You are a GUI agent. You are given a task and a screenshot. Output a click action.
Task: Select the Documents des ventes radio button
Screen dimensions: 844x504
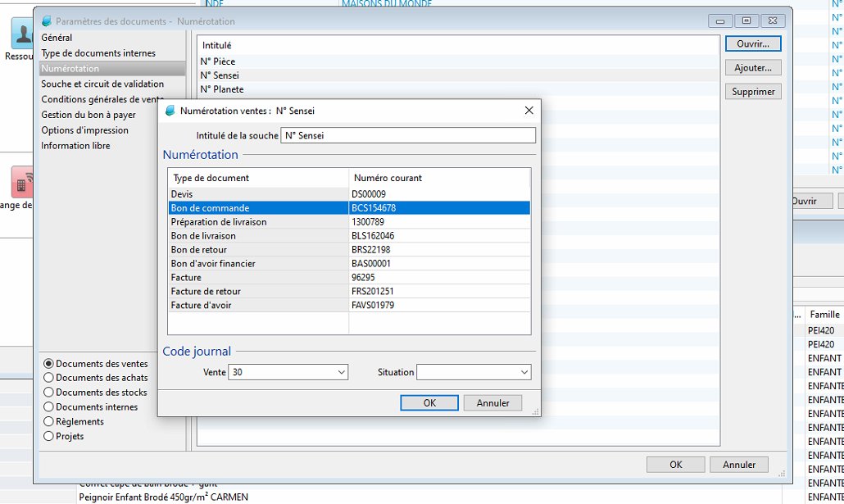click(x=48, y=364)
